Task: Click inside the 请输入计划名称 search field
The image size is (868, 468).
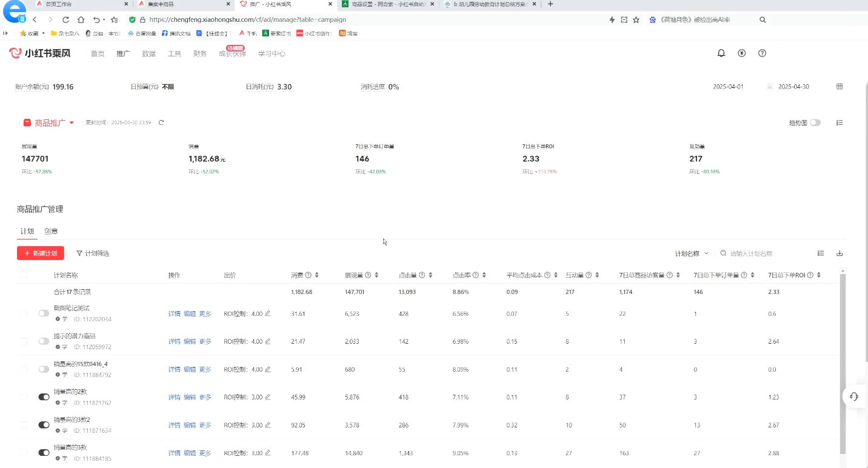Action: (752, 253)
